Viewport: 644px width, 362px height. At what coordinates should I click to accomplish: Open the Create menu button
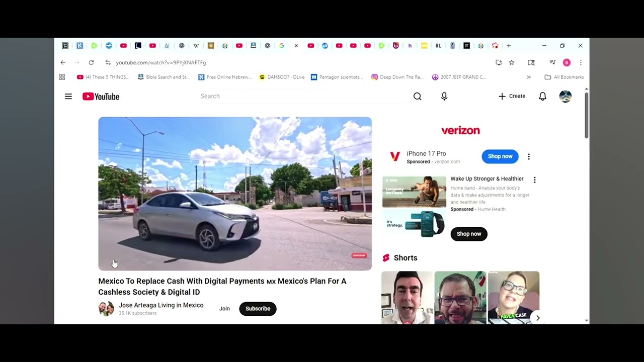click(x=512, y=96)
